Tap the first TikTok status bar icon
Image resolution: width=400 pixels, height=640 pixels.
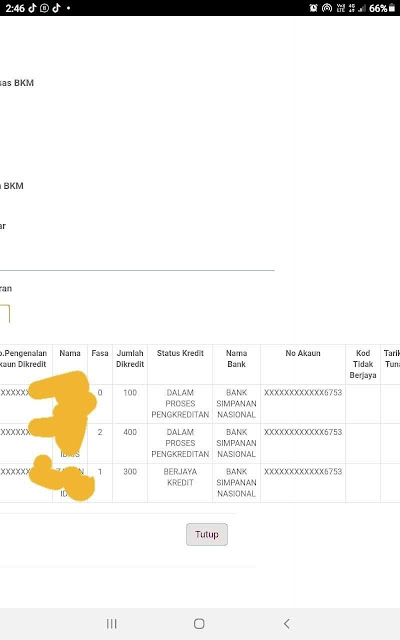[33, 8]
